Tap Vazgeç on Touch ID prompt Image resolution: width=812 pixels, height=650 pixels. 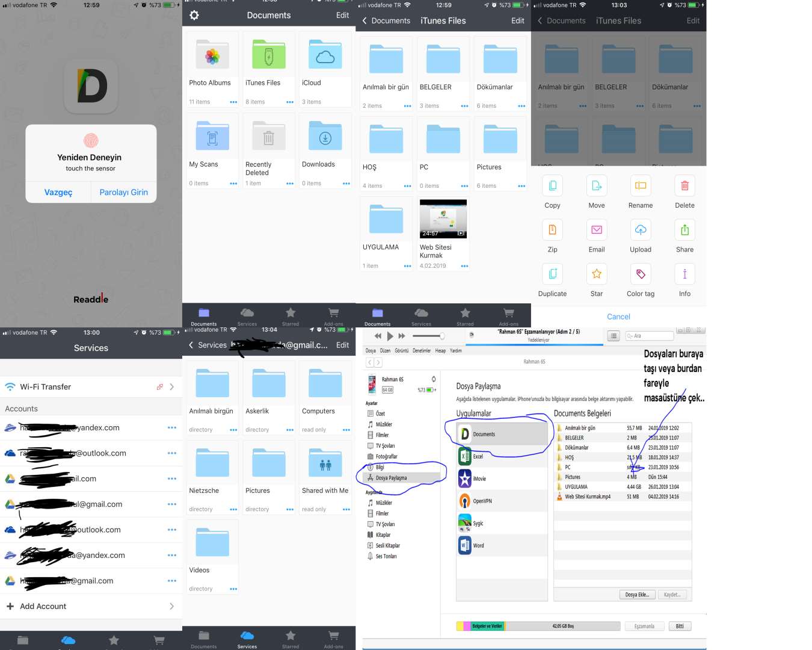(x=58, y=193)
